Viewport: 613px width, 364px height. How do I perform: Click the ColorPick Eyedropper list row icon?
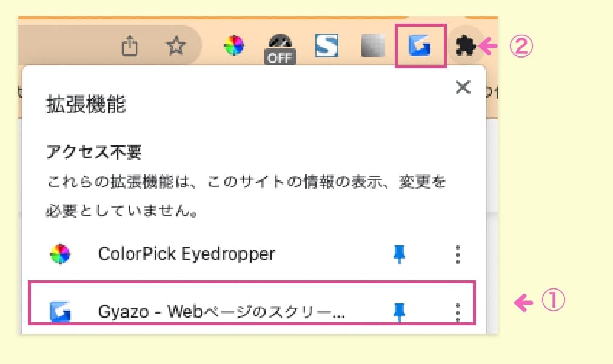point(60,254)
